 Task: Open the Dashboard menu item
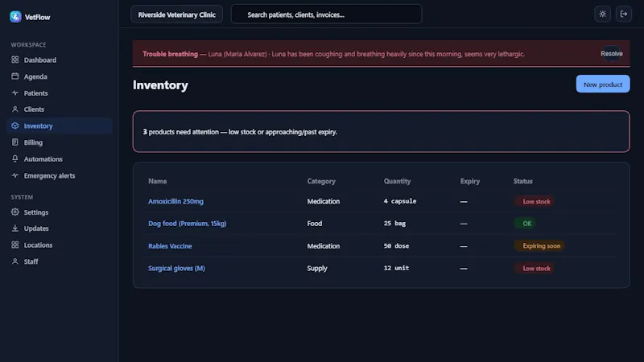click(x=60, y=60)
